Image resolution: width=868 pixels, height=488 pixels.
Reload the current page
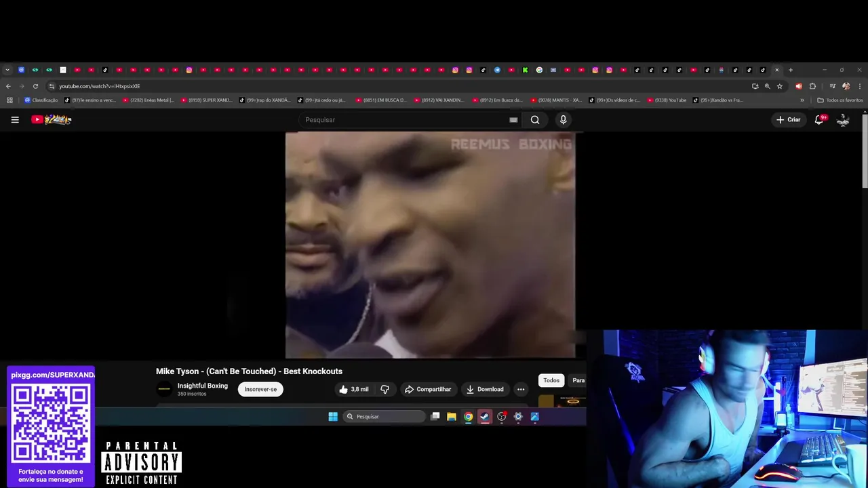(35, 86)
